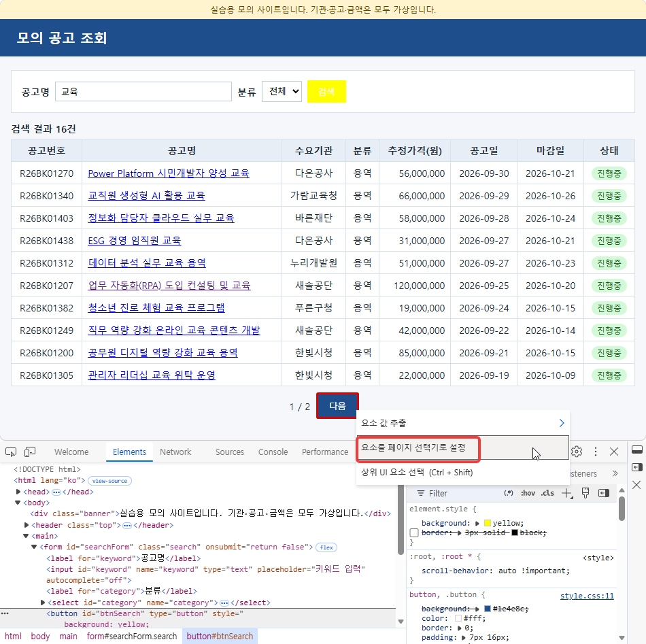
Task: Expand background shorthand triangle in element.style
Action: (x=477, y=523)
